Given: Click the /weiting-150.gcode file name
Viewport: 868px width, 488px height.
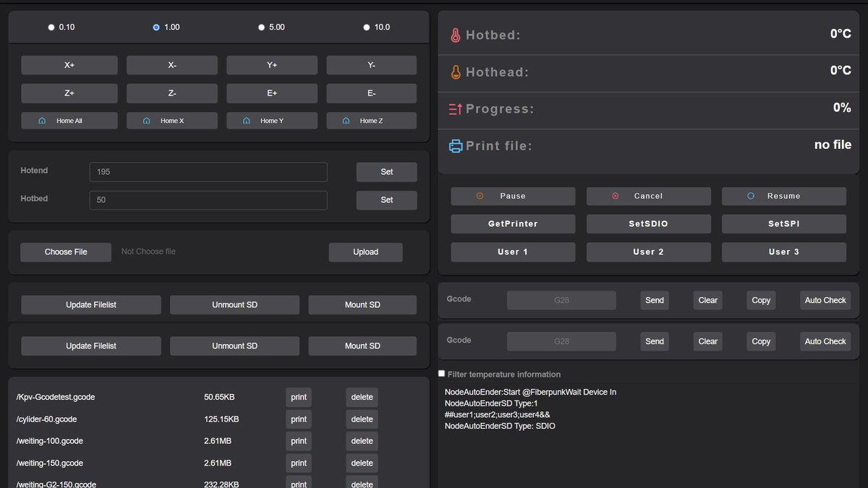Looking at the screenshot, I should point(50,463).
